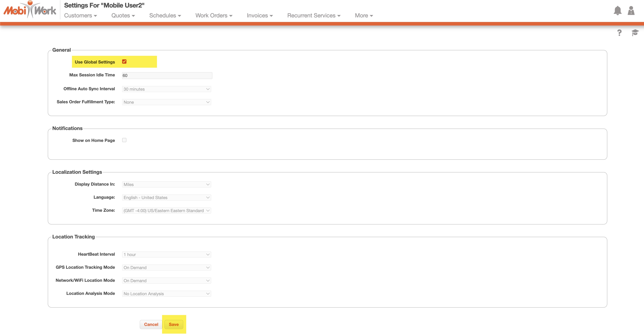The height and width of the screenshot is (336, 644).
Task: Click the question mark help icon
Action: (619, 33)
